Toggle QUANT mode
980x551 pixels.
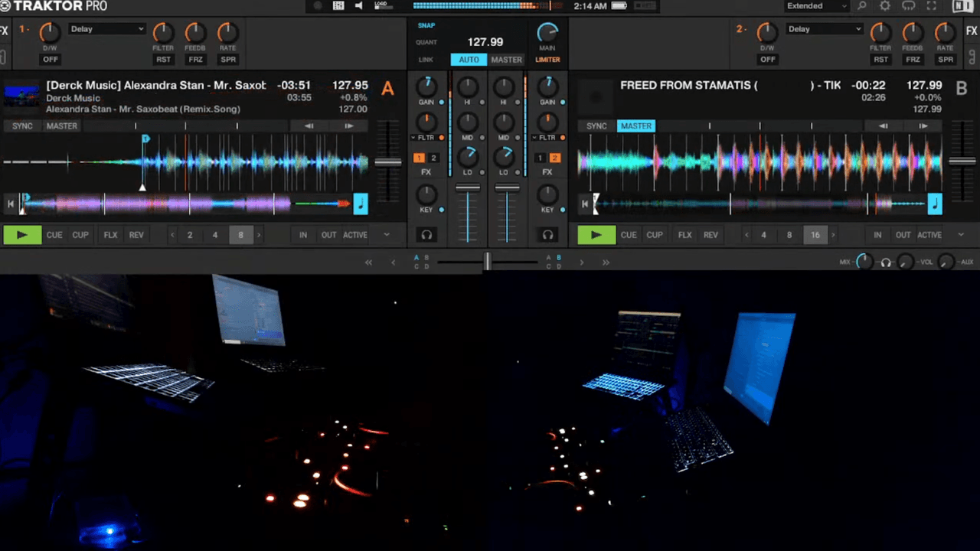[427, 42]
